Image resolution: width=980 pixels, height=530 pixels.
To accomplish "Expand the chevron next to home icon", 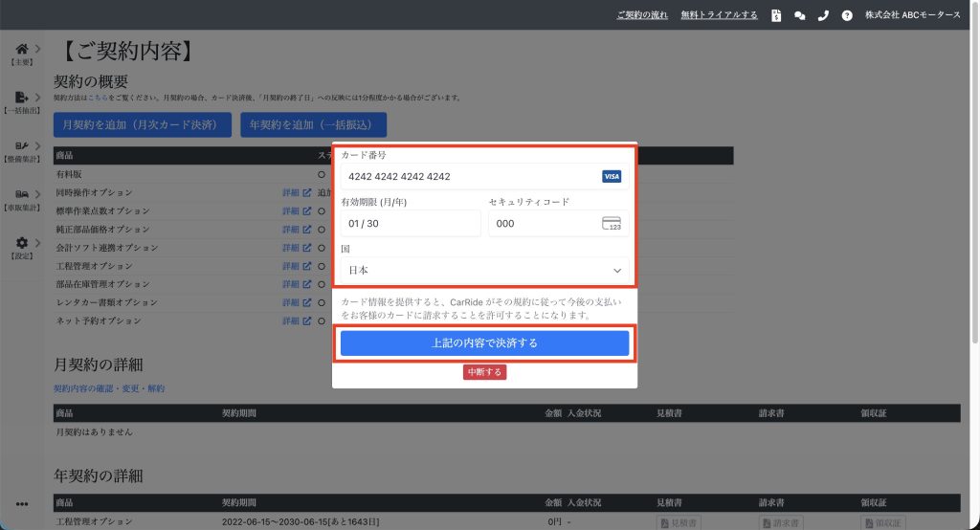I will coord(37,49).
